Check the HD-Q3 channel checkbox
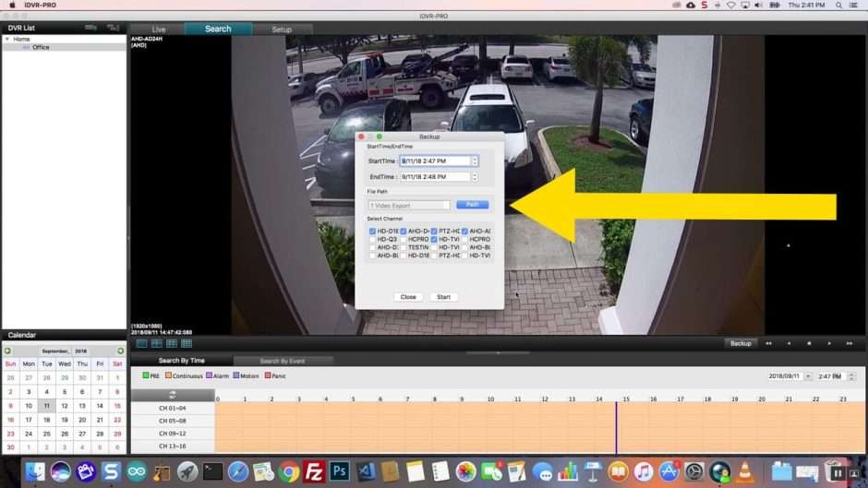This screenshot has height=488, width=868. click(372, 240)
